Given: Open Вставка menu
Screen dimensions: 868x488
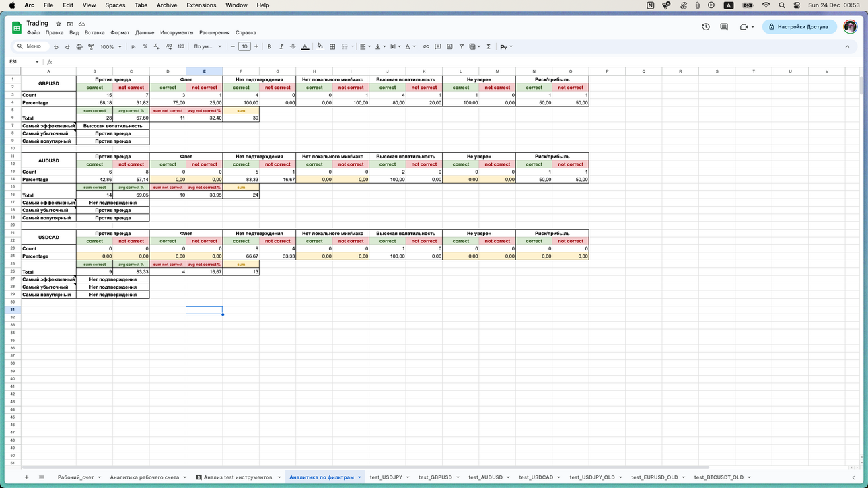Looking at the screenshot, I should pos(95,32).
